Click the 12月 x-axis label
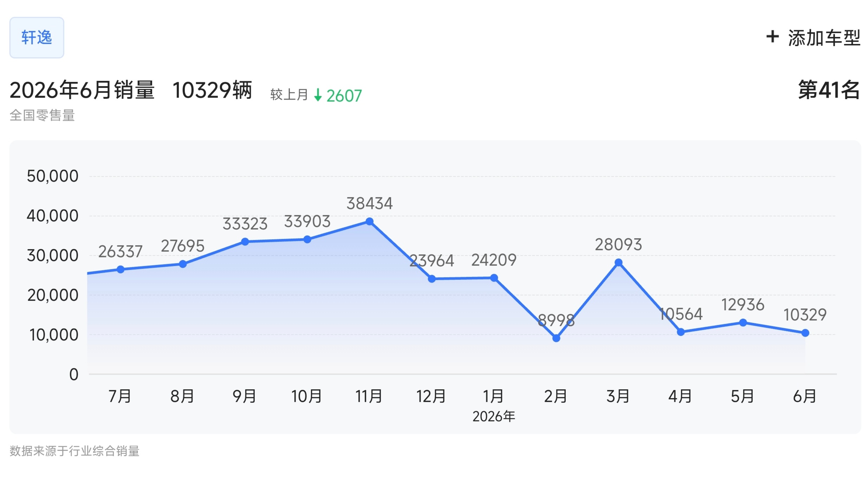This screenshot has height=488, width=868. [431, 396]
